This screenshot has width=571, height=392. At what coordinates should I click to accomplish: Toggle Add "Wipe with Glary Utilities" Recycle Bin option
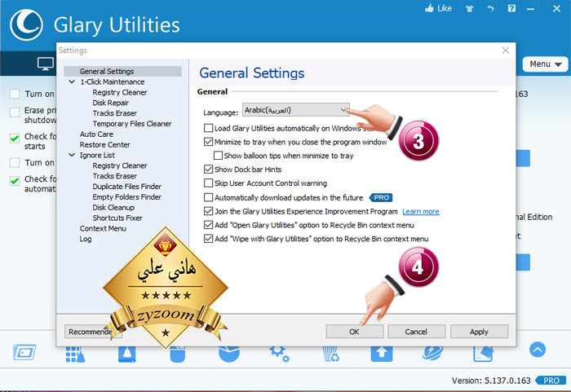pos(208,239)
